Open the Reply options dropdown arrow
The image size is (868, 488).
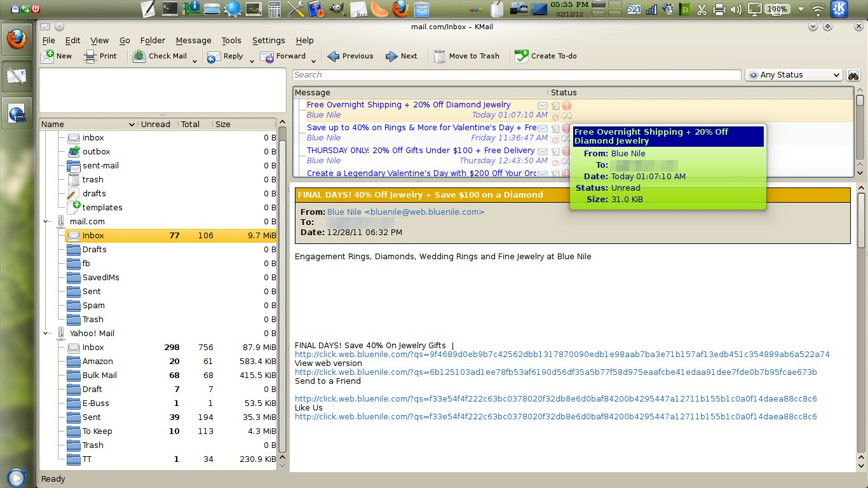point(252,62)
